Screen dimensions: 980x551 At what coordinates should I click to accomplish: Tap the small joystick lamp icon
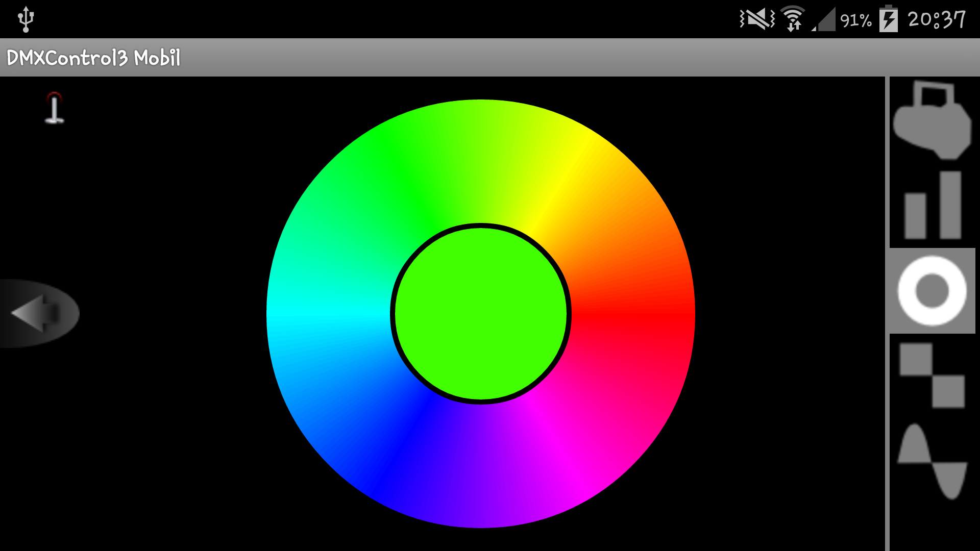point(54,108)
